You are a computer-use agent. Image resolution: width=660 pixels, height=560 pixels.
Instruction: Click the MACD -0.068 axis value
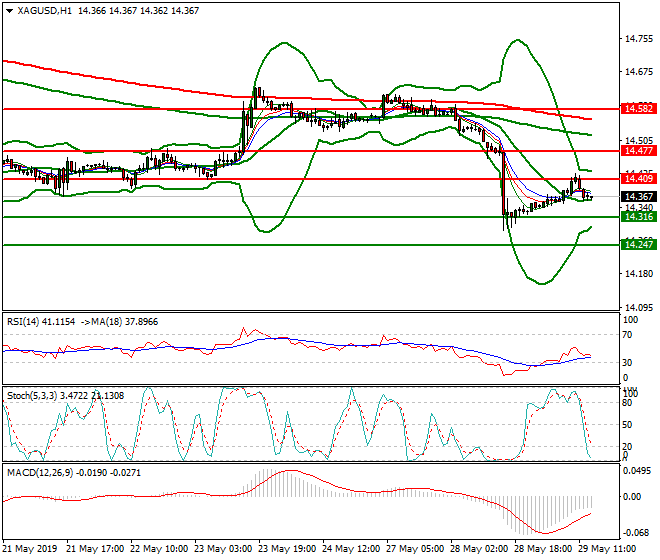point(636,533)
